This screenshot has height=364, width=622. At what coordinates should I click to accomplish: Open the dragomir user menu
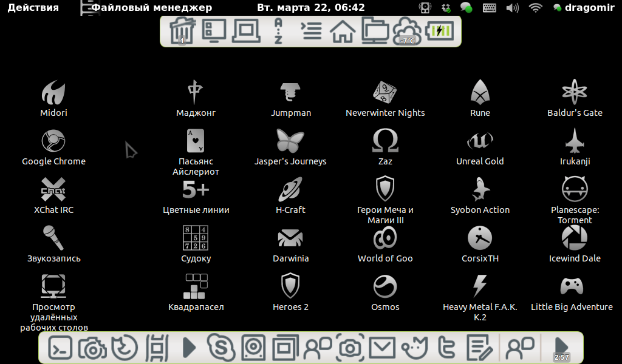584,7
